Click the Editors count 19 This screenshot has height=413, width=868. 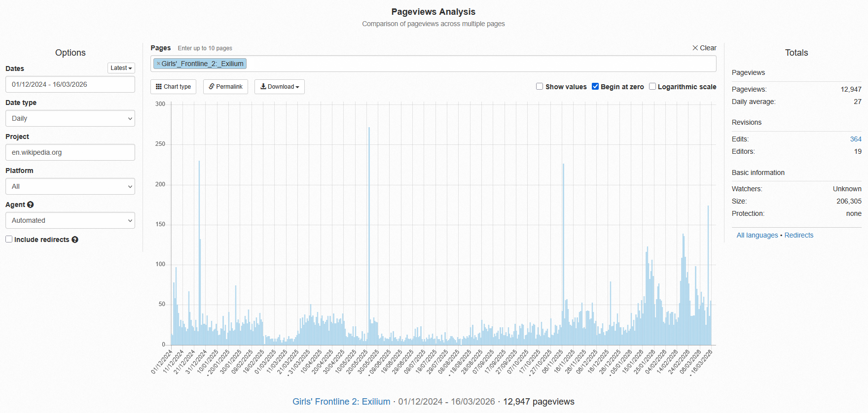(858, 151)
